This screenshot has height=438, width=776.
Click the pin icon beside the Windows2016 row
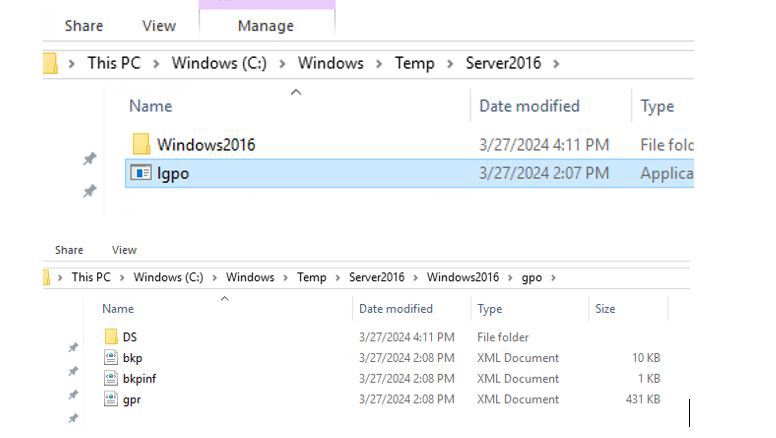tap(90, 159)
